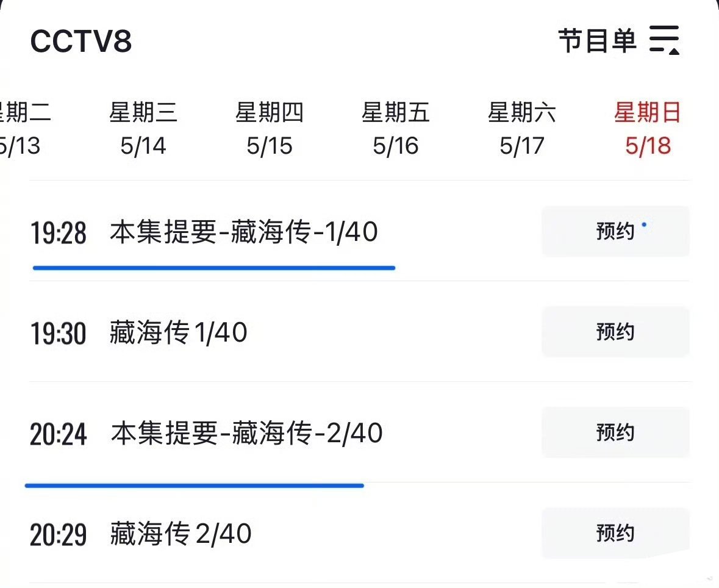Select the 星期三 5/14 tab

143,129
